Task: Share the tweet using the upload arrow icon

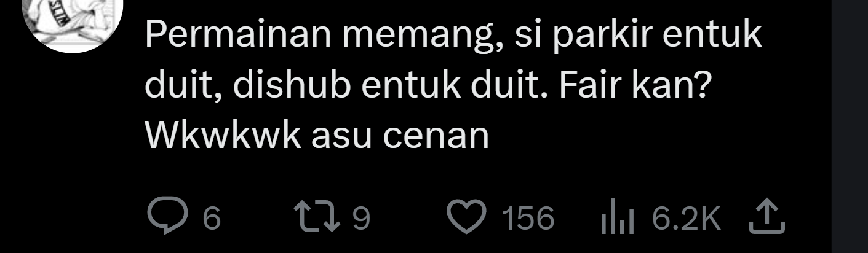Action: [768, 219]
